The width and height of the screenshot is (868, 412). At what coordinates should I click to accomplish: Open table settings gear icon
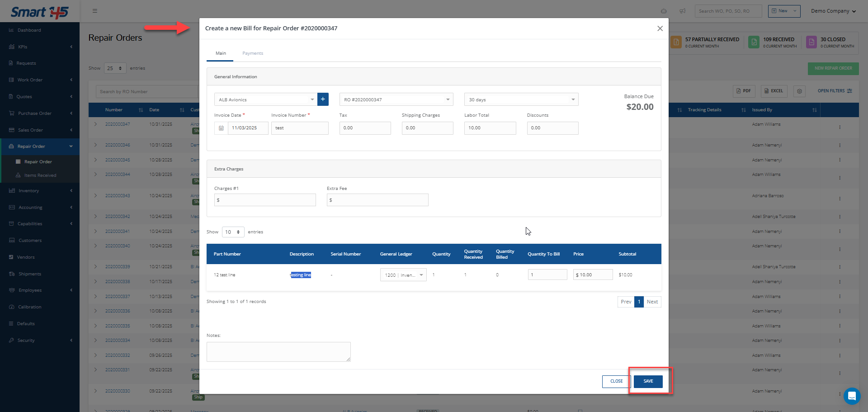pyautogui.click(x=799, y=91)
